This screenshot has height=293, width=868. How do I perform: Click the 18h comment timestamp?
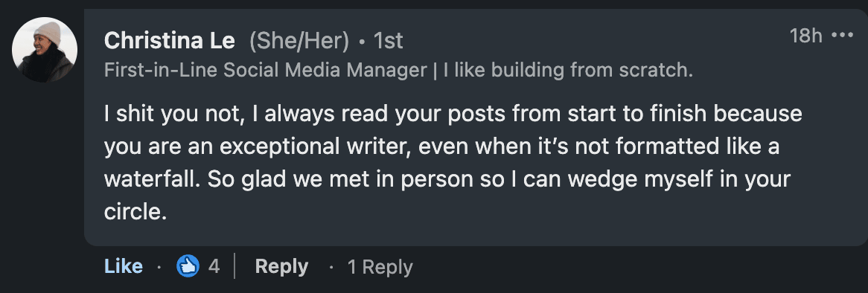click(806, 36)
